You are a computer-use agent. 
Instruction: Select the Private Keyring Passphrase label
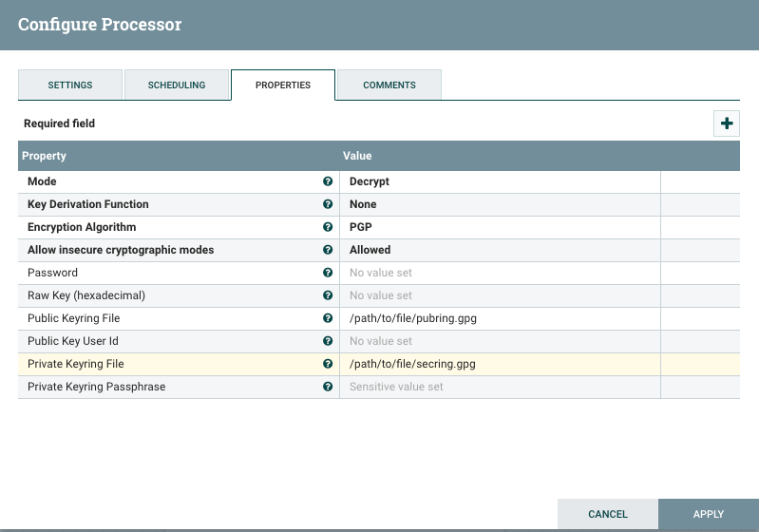pyautogui.click(x=96, y=387)
